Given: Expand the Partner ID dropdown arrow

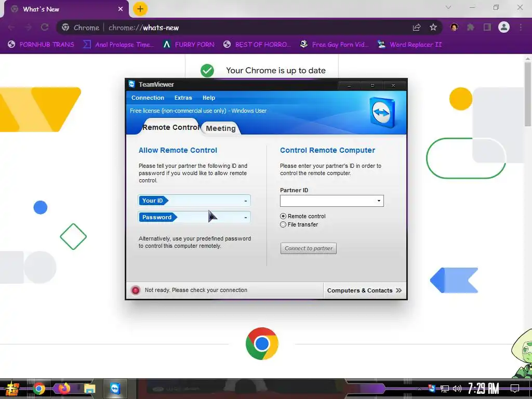Looking at the screenshot, I should (379, 201).
